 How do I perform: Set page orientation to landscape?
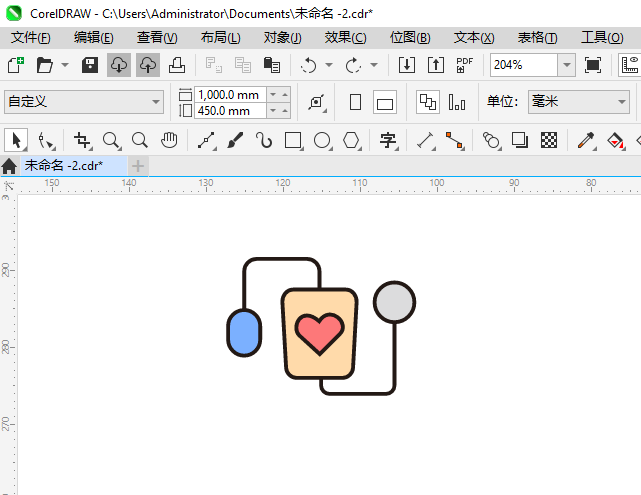(x=385, y=102)
